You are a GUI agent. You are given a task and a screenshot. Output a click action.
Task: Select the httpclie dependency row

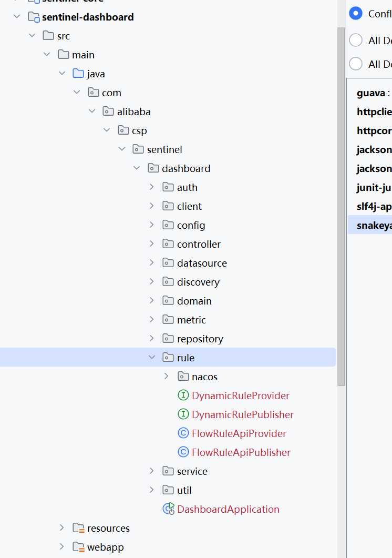pos(369,111)
